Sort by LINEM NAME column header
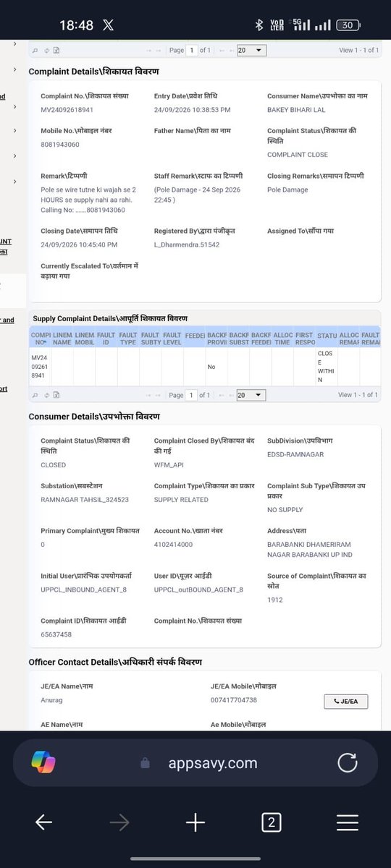Viewport: 391px width, 868px height. (x=62, y=339)
